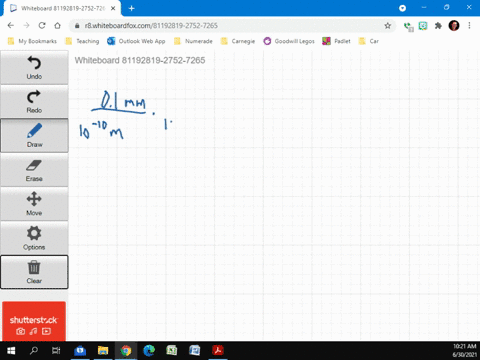
Task: Open the Padlet bookmark
Action: pyautogui.click(x=336, y=41)
